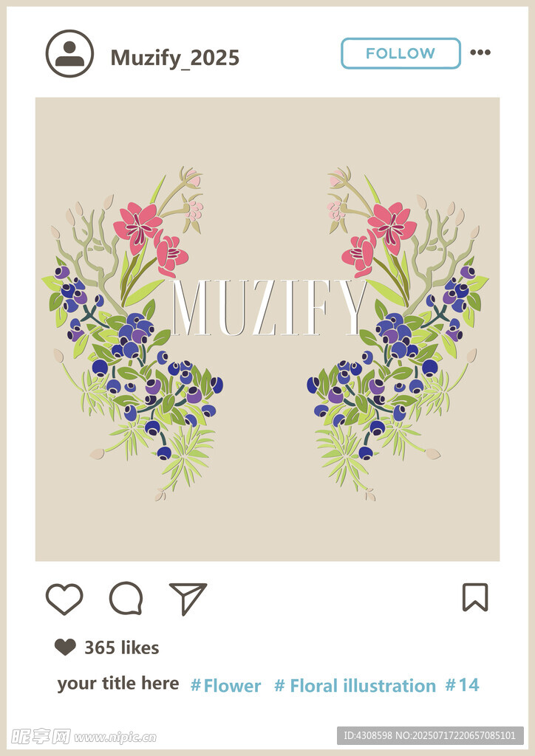The height and width of the screenshot is (756, 535).
Task: View the 365 likes list
Action: [x=122, y=647]
